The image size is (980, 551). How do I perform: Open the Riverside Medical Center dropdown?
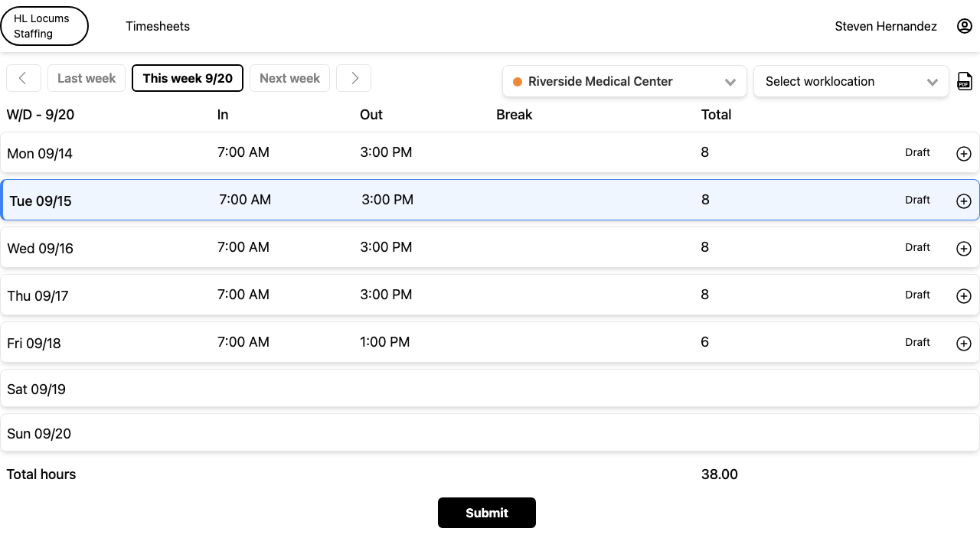click(625, 81)
